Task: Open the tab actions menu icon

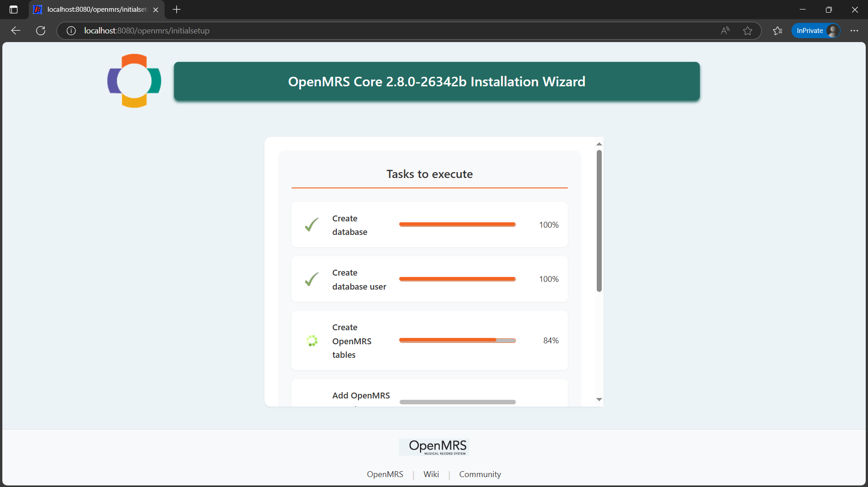Action: 14,9
